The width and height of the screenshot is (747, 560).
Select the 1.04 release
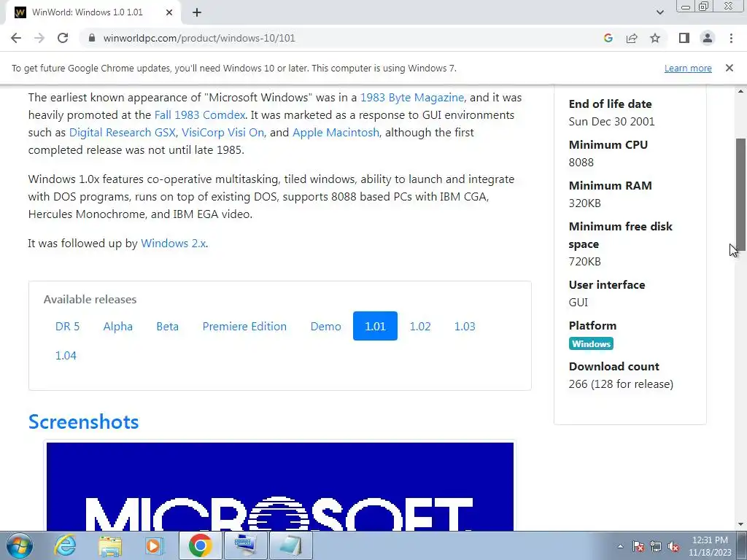[66, 355]
